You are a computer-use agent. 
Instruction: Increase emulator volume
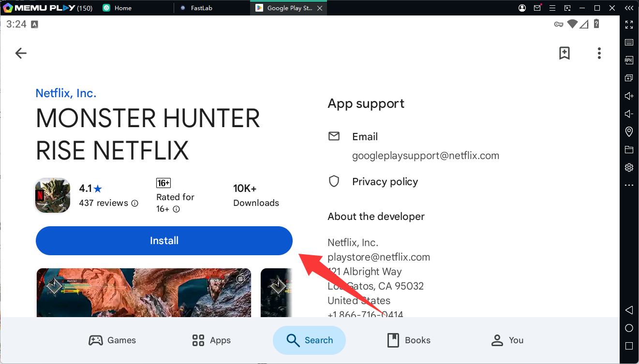[629, 96]
